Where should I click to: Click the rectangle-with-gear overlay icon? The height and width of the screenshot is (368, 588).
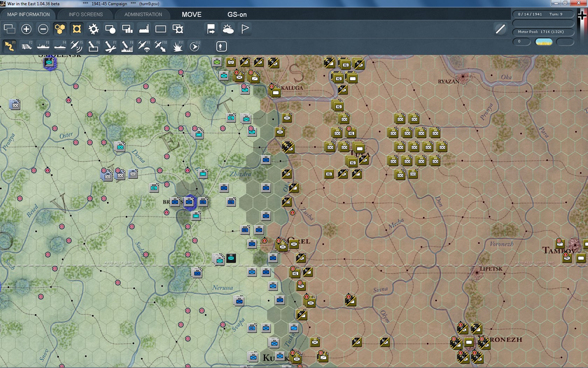(178, 29)
